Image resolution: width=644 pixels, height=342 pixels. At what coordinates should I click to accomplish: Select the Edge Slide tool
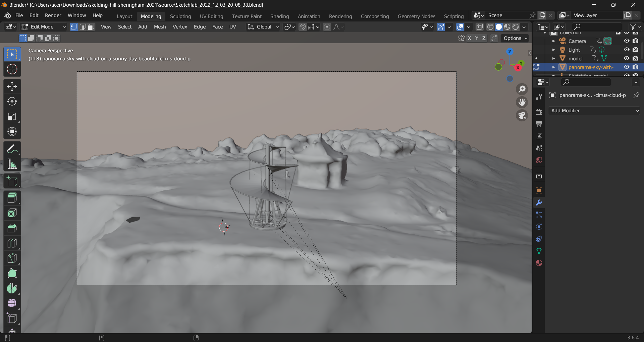12,318
